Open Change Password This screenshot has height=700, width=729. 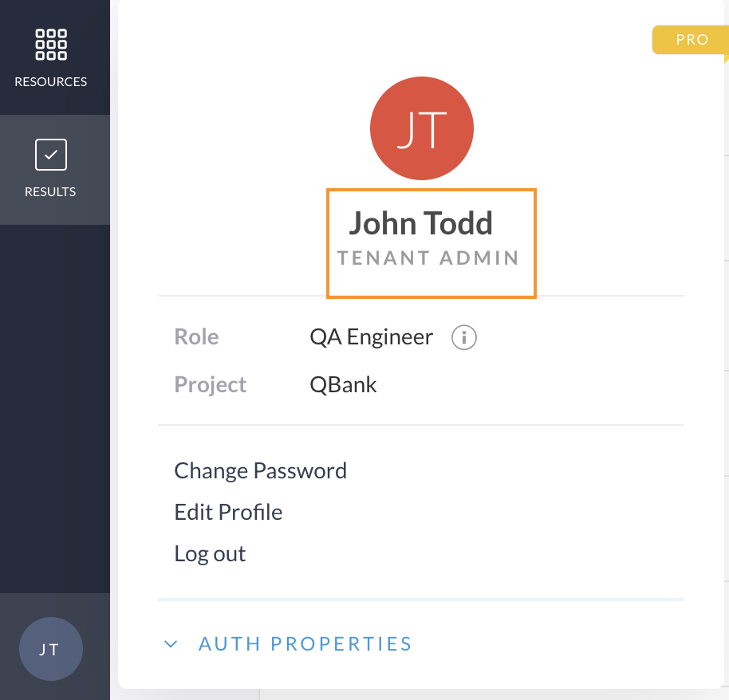260,471
